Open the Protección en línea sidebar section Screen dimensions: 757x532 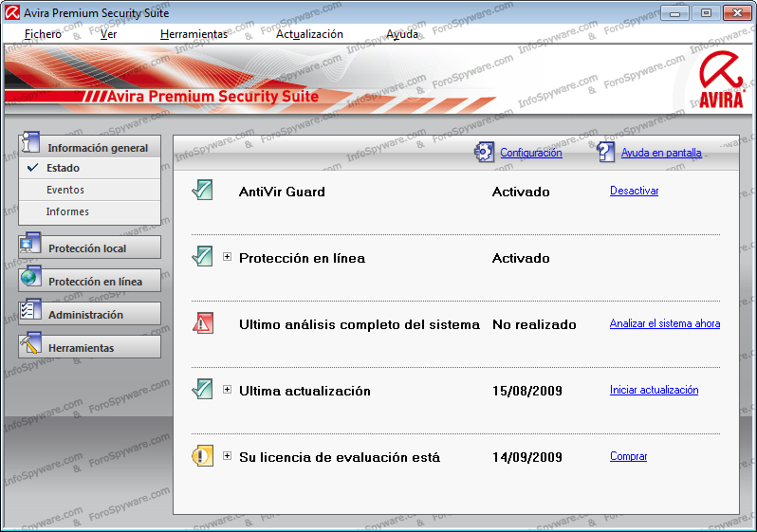pos(89,281)
